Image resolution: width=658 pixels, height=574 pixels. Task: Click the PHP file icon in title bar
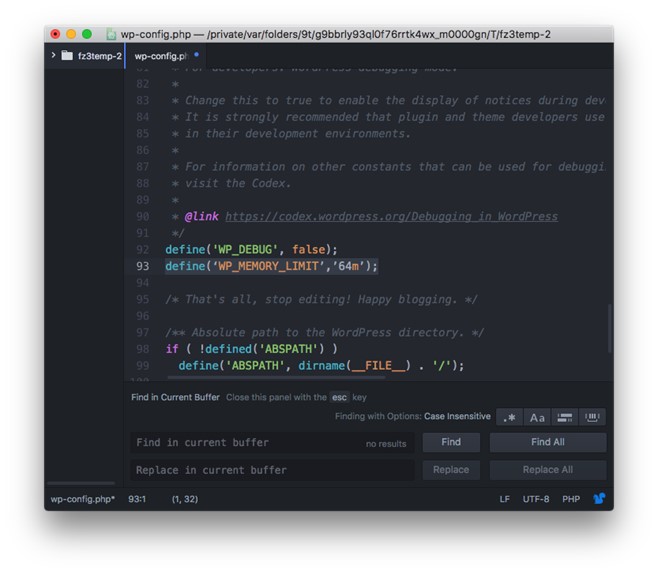tap(112, 34)
